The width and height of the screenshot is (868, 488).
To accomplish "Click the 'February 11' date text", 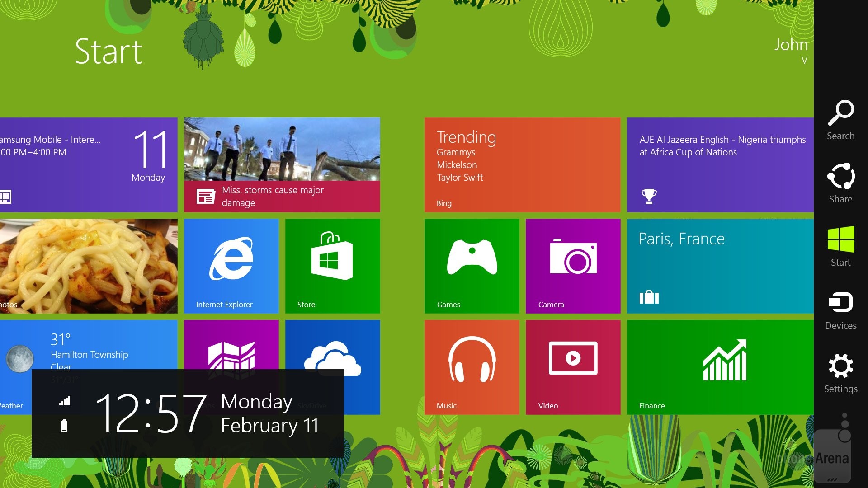I will pos(270,426).
